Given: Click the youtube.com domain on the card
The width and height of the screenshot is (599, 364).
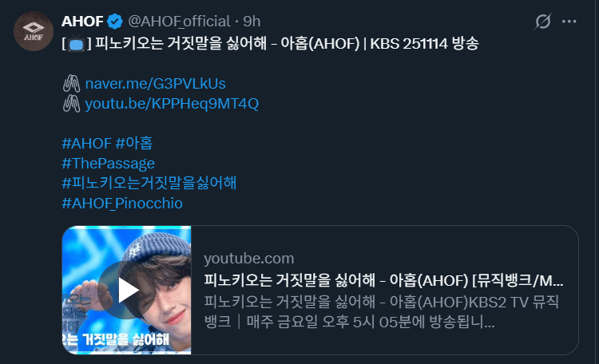Looking at the screenshot, I should [249, 259].
